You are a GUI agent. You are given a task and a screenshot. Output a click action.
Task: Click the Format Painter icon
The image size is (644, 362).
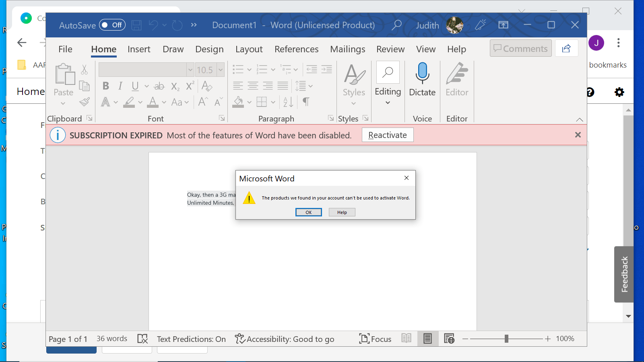pos(84,102)
